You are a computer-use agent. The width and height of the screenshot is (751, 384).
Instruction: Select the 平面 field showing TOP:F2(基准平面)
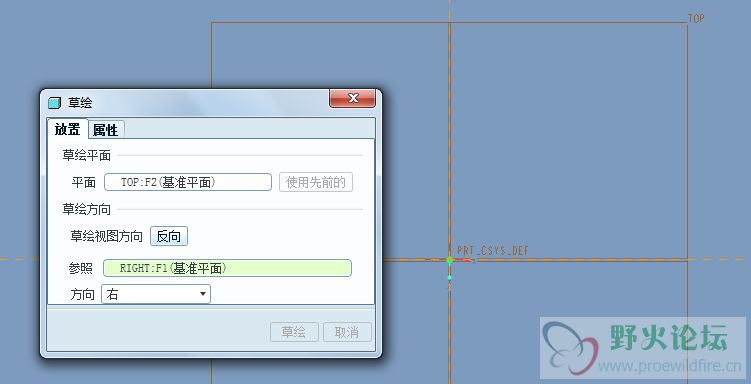pyautogui.click(x=188, y=182)
